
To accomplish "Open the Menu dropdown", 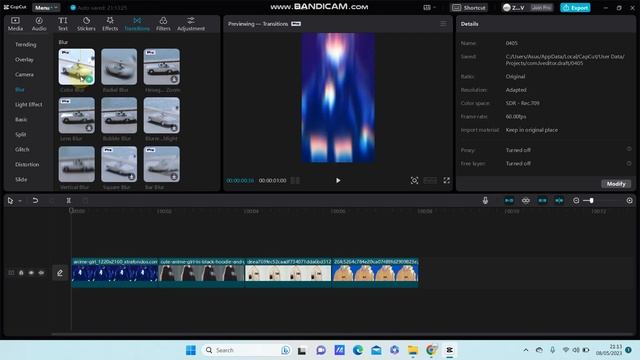I will point(46,7).
